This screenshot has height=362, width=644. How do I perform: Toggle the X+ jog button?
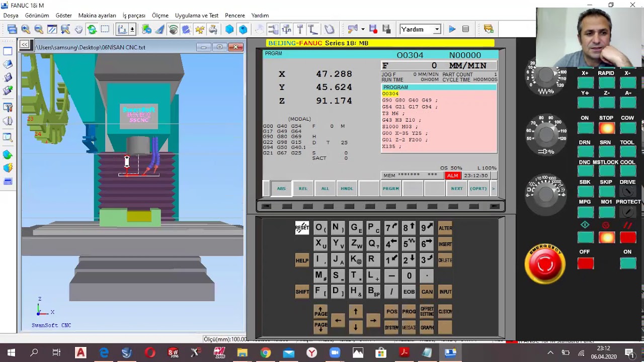(x=585, y=82)
